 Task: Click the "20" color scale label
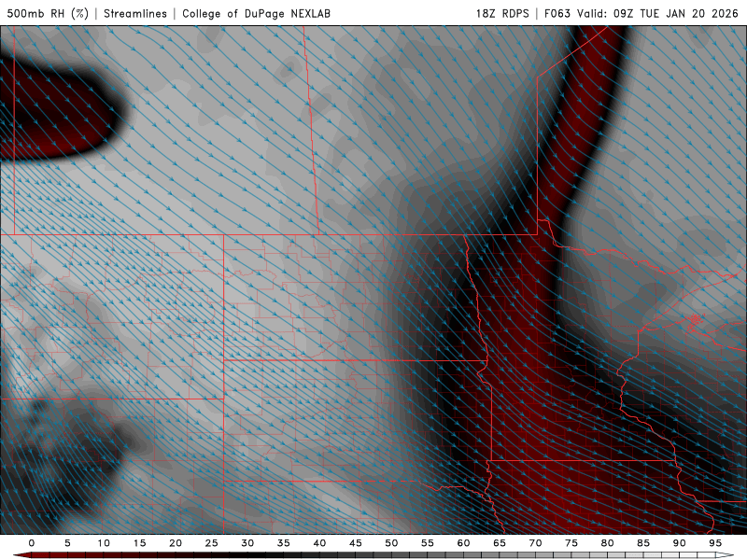pyautogui.click(x=176, y=543)
